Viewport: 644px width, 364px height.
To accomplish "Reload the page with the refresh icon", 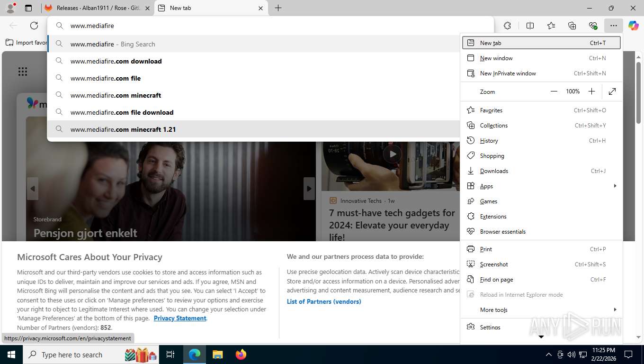I will [34, 26].
